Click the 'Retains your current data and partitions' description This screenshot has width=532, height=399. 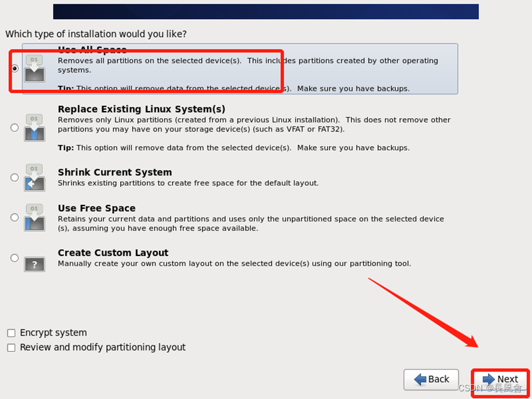pos(251,223)
